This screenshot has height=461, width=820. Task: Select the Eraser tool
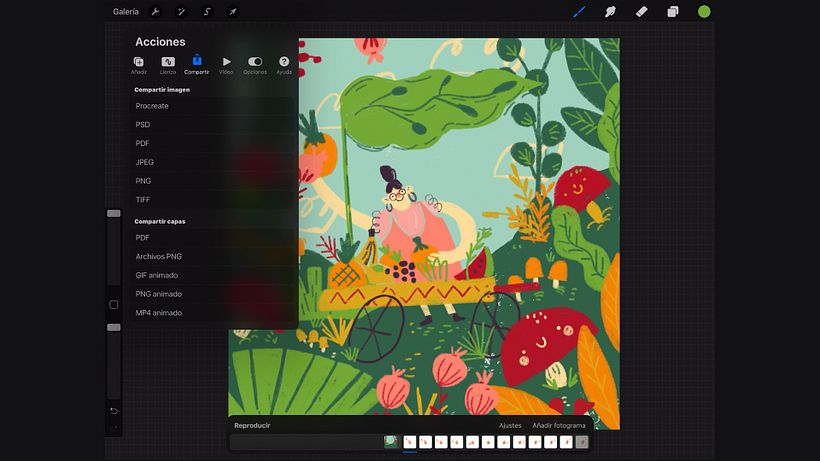641,11
